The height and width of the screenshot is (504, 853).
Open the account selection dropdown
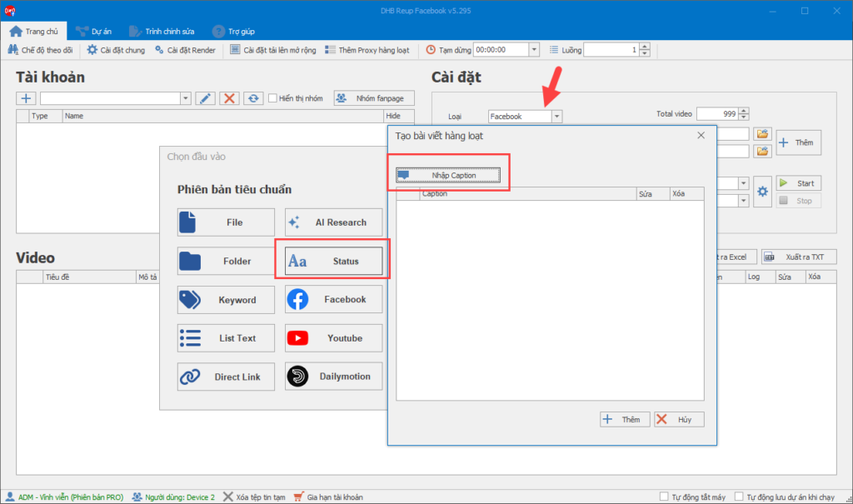click(x=185, y=98)
